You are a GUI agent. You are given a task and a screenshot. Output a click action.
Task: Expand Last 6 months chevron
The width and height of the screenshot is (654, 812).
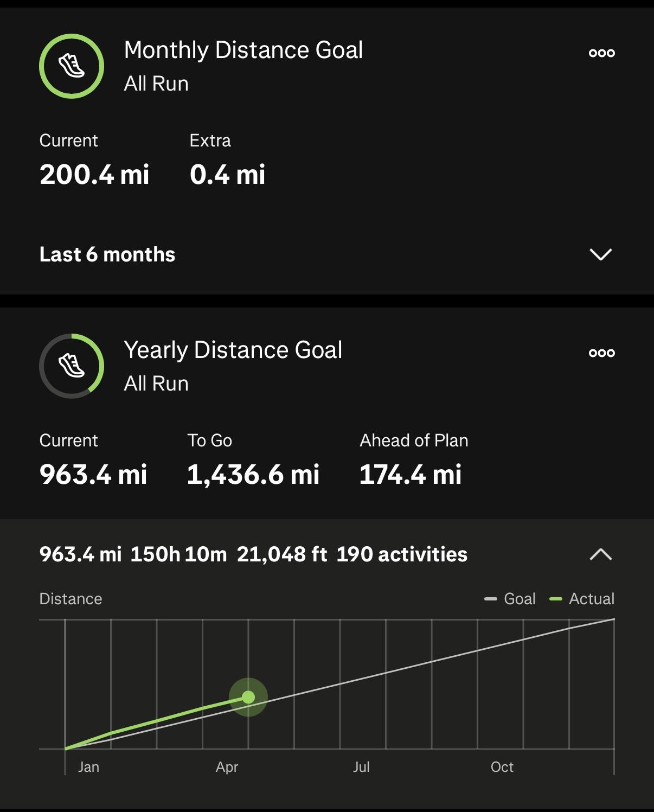[x=601, y=254]
